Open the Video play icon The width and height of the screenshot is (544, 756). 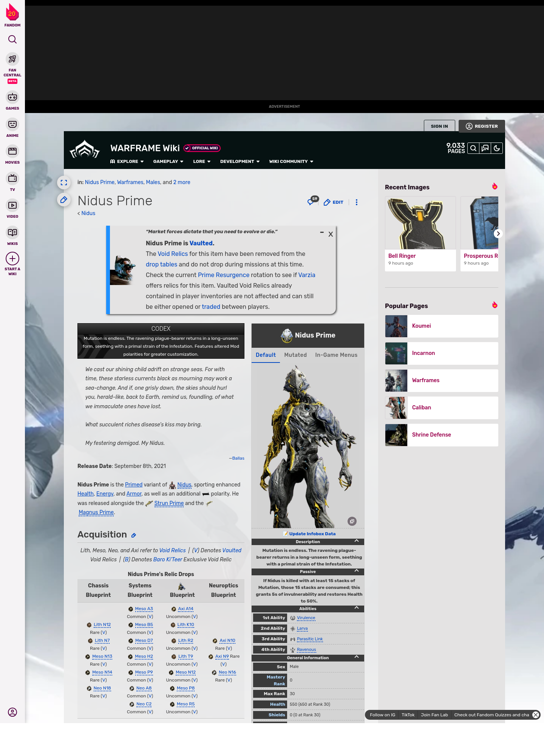tap(12, 205)
